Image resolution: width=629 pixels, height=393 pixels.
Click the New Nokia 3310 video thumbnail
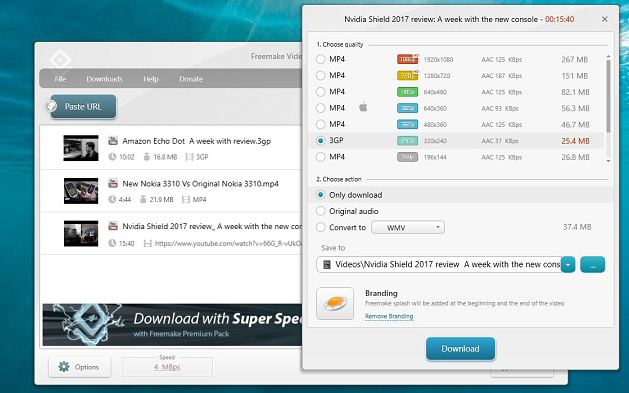pyautogui.click(x=81, y=191)
